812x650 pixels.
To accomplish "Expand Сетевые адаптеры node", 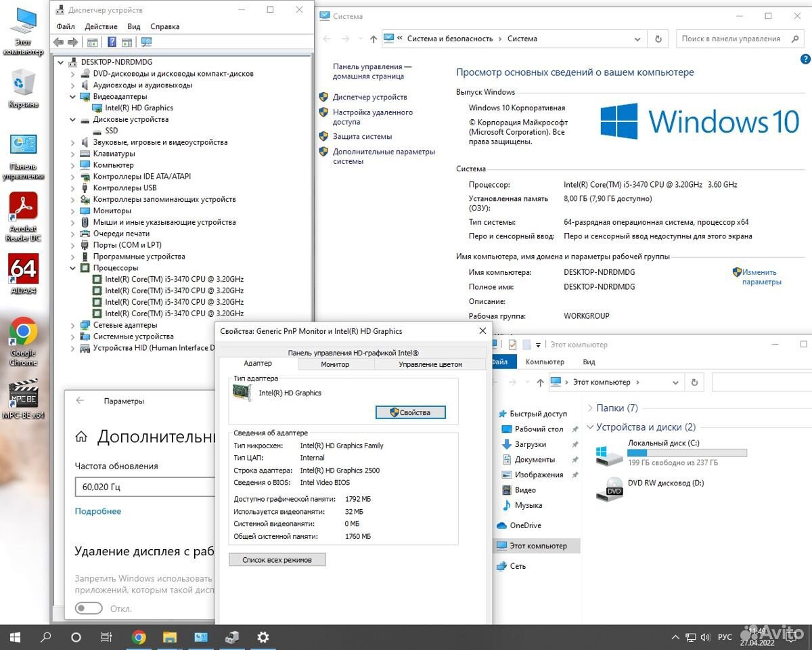I will 72,325.
